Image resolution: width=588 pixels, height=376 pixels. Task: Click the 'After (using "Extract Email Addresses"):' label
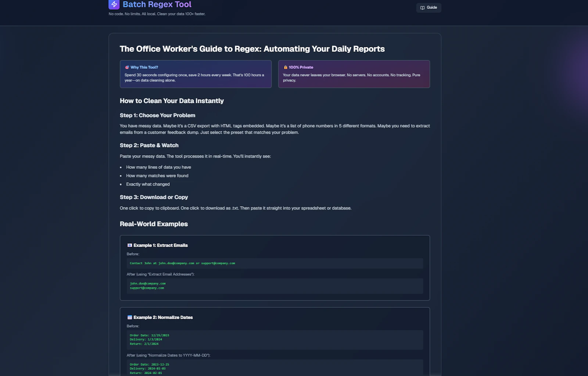[161, 274]
